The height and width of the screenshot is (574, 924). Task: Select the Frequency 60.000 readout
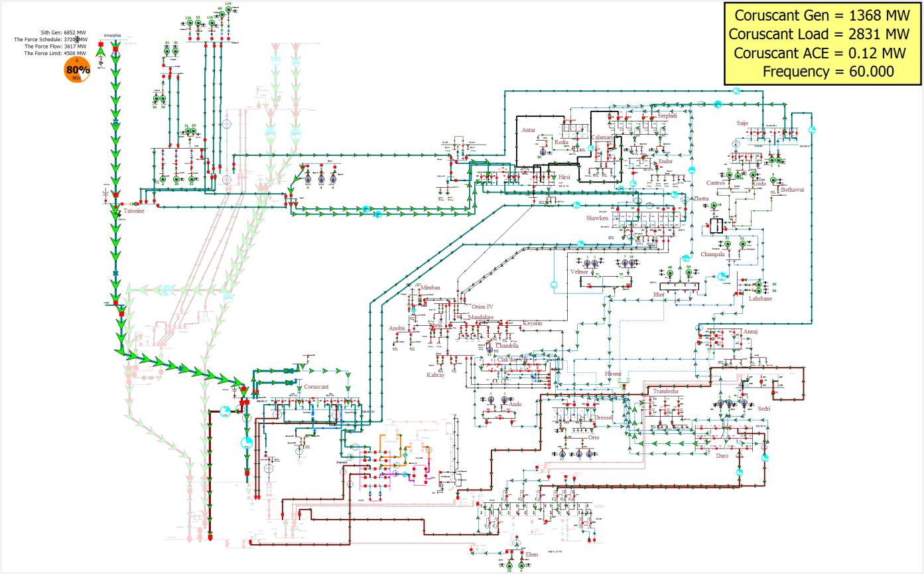[828, 72]
